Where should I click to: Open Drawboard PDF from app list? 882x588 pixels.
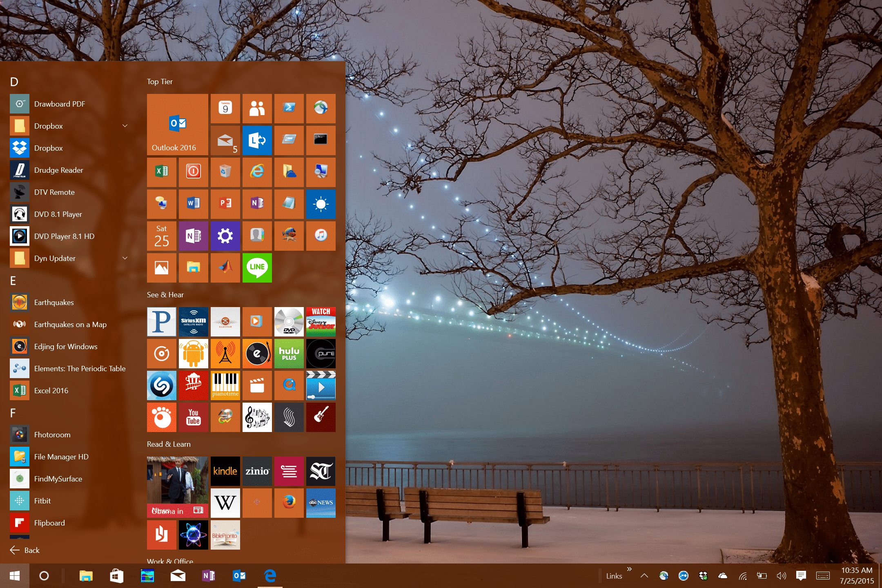coord(69,104)
